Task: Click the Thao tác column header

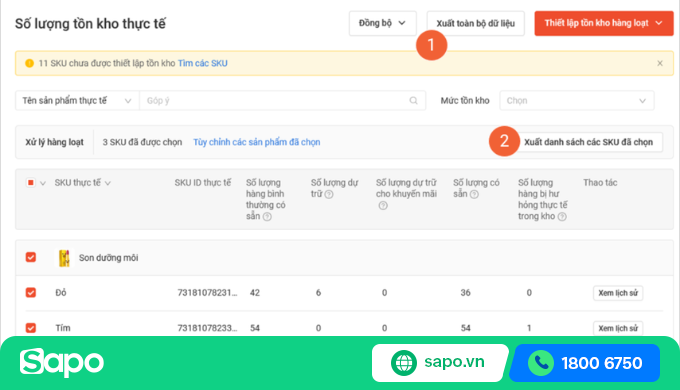Action: point(600,183)
